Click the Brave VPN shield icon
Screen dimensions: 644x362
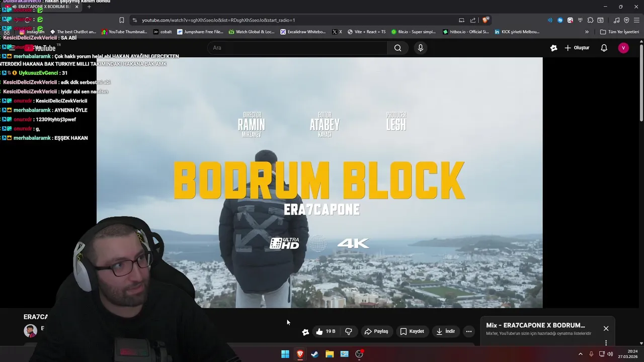coord(626,20)
